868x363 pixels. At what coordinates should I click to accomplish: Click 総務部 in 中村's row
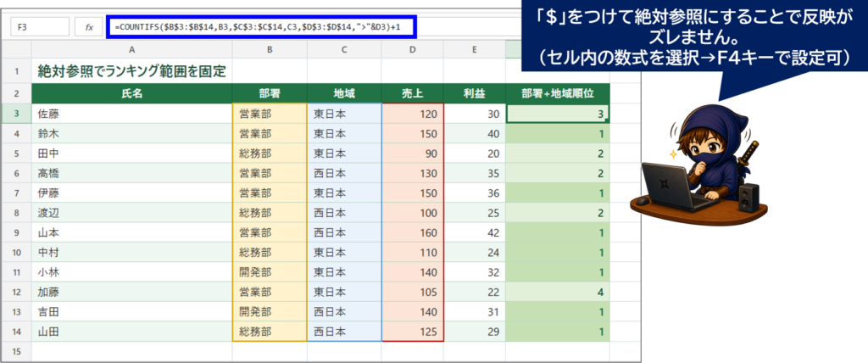point(270,253)
